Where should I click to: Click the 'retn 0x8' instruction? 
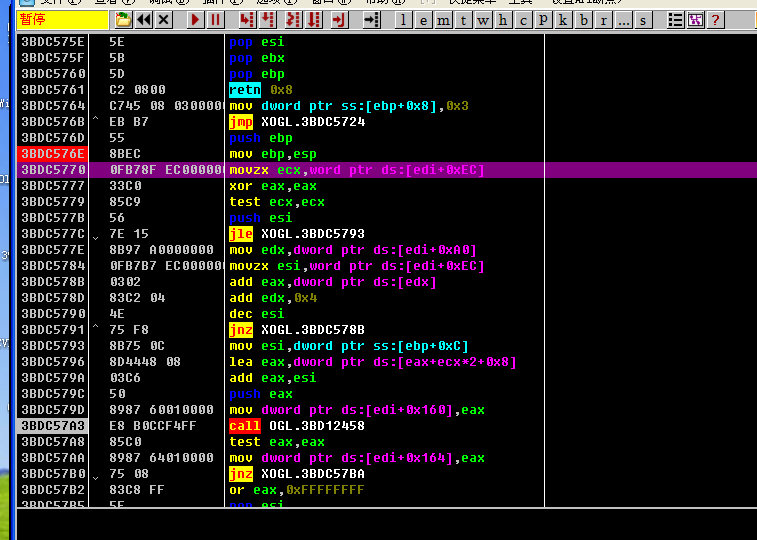point(261,90)
